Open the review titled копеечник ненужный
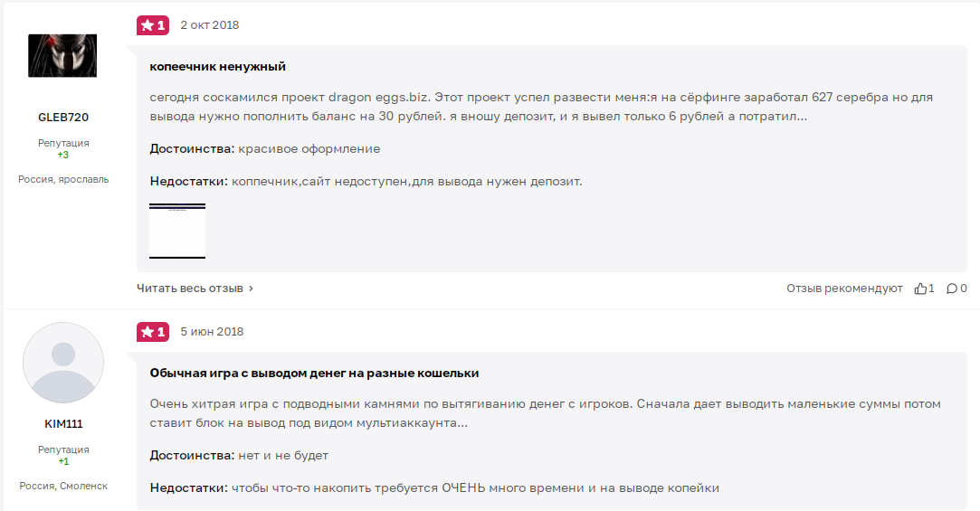Image resolution: width=980 pixels, height=511 pixels. tap(217, 67)
